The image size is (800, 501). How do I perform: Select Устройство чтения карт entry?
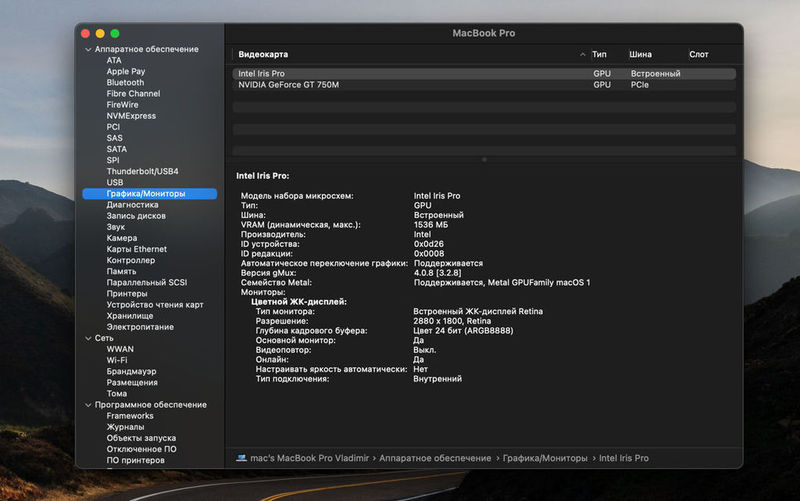pyautogui.click(x=155, y=305)
